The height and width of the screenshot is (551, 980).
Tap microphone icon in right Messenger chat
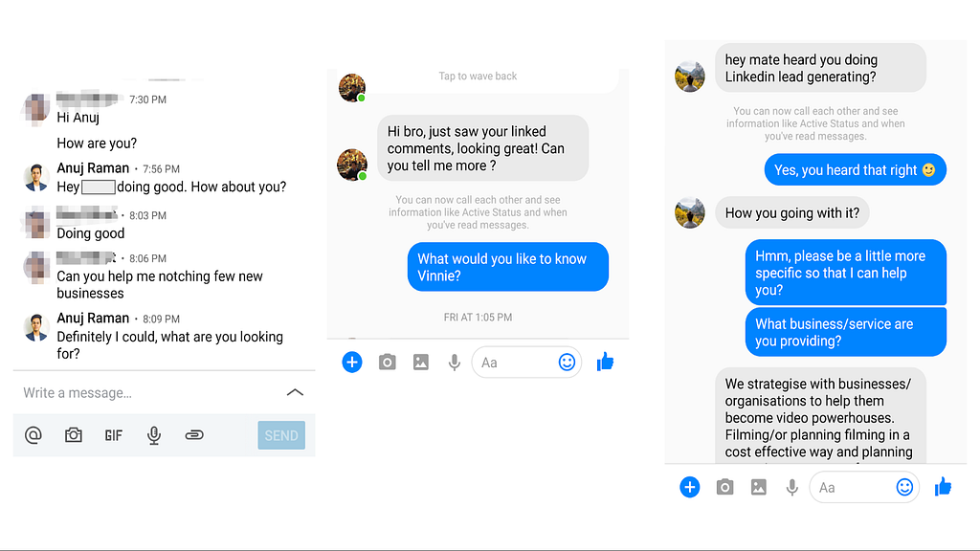(791, 487)
